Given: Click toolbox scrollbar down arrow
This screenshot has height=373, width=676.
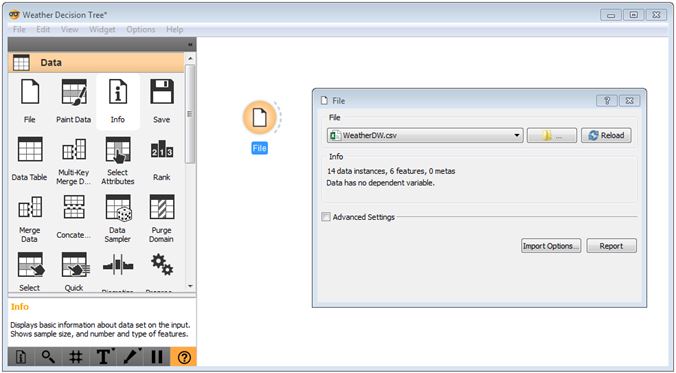Looking at the screenshot, I should click(190, 286).
